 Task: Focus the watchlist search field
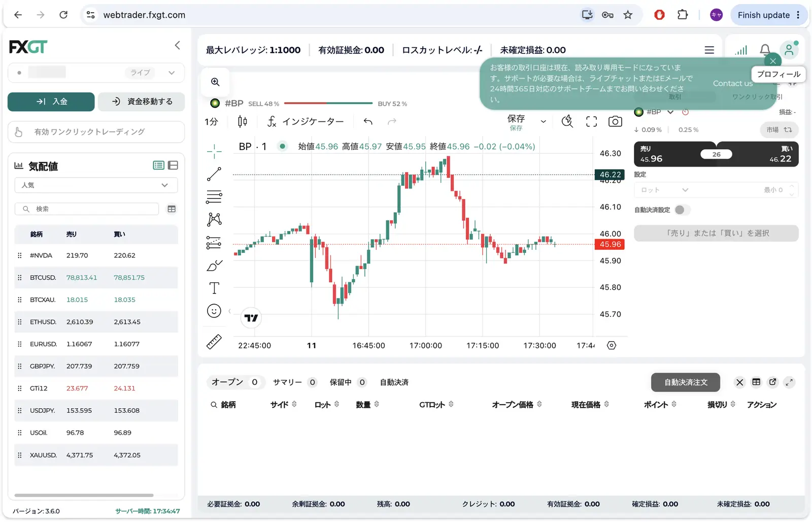coord(87,209)
